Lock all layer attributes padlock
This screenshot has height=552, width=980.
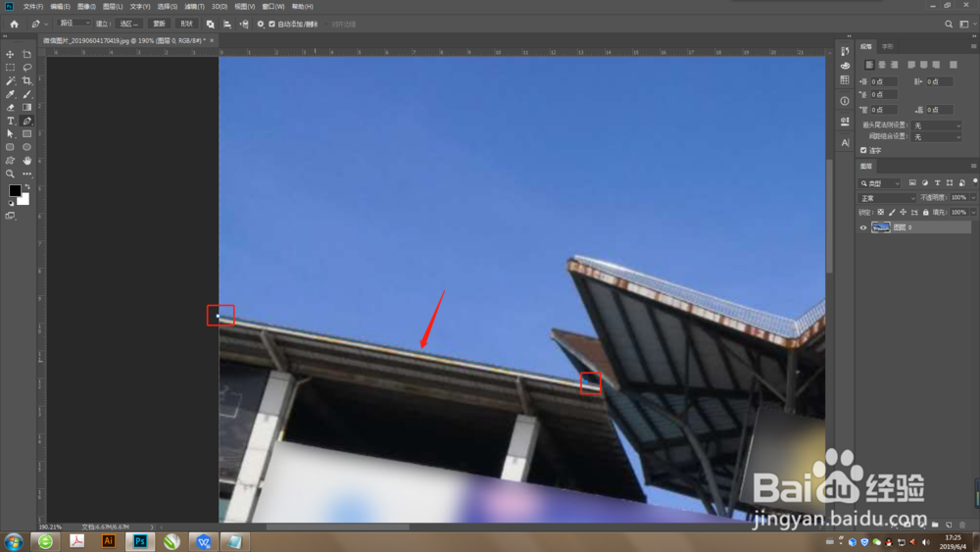pos(926,213)
